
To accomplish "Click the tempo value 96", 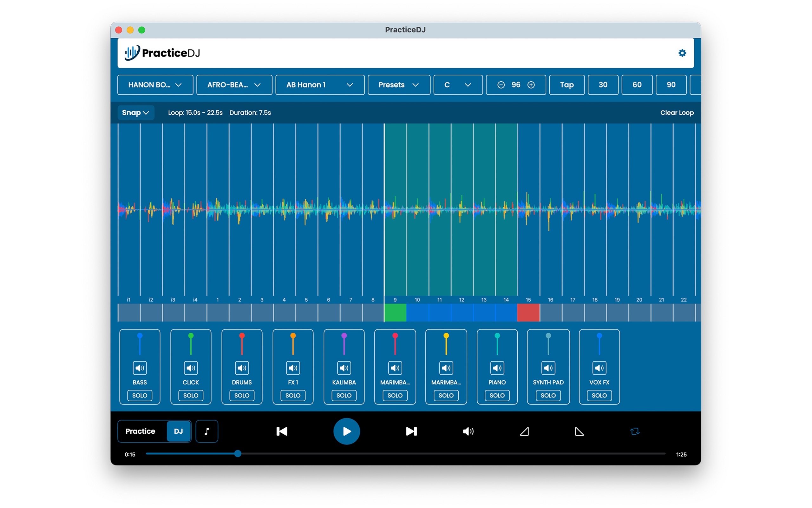I will pos(516,85).
